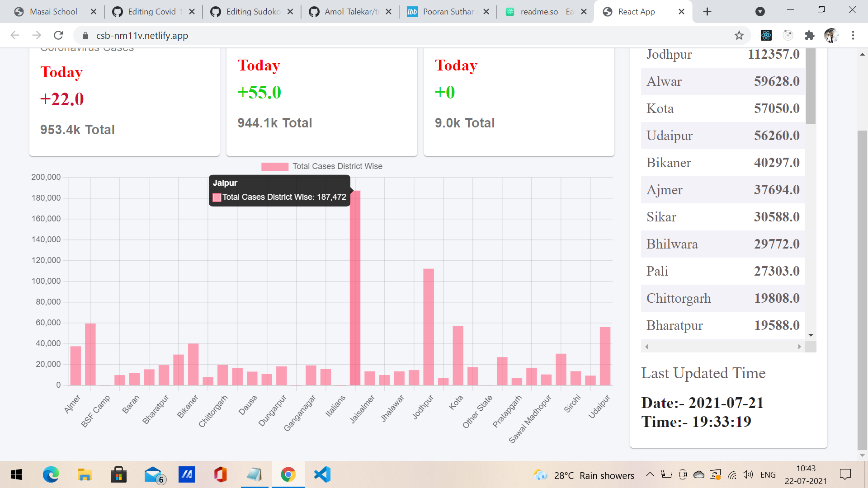
Task: Click the page scrollbar down arrow
Action: 862,455
